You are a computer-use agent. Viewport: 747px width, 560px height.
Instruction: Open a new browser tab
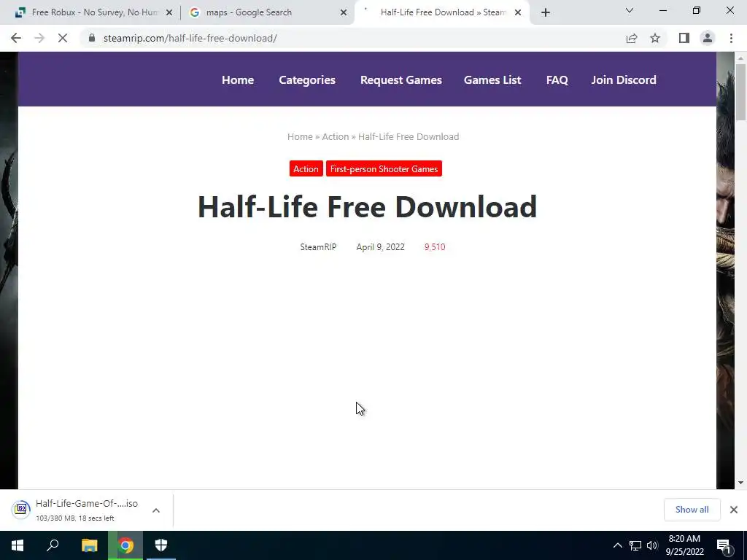[546, 12]
